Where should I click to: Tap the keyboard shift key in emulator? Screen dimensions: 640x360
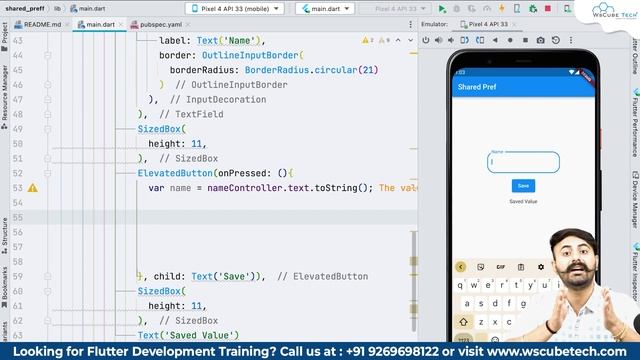point(464,322)
